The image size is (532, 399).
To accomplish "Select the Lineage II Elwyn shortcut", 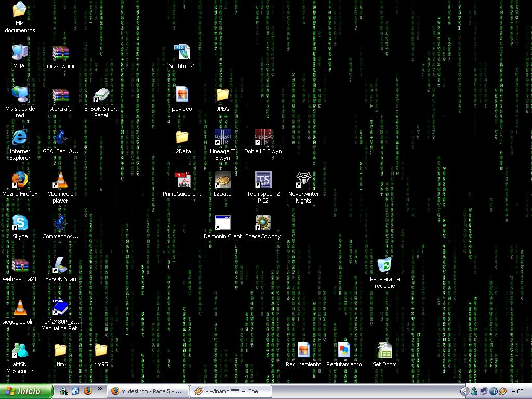I will click(x=222, y=145).
